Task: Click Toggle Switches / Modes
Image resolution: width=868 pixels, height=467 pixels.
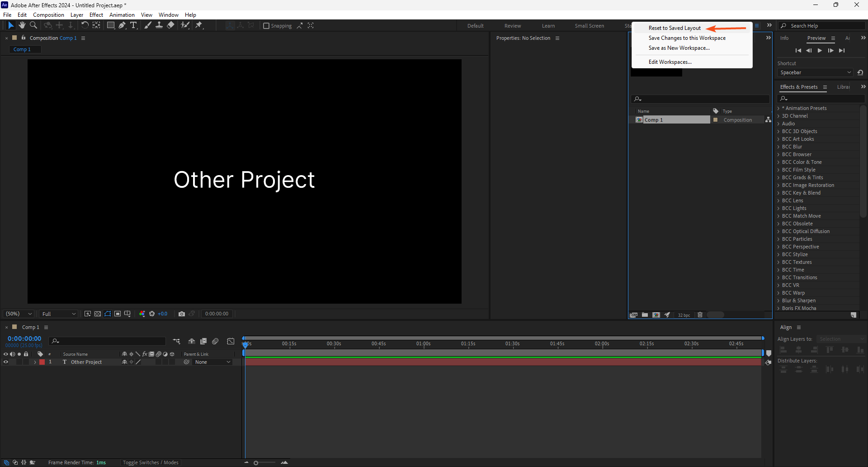Action: tap(151, 462)
